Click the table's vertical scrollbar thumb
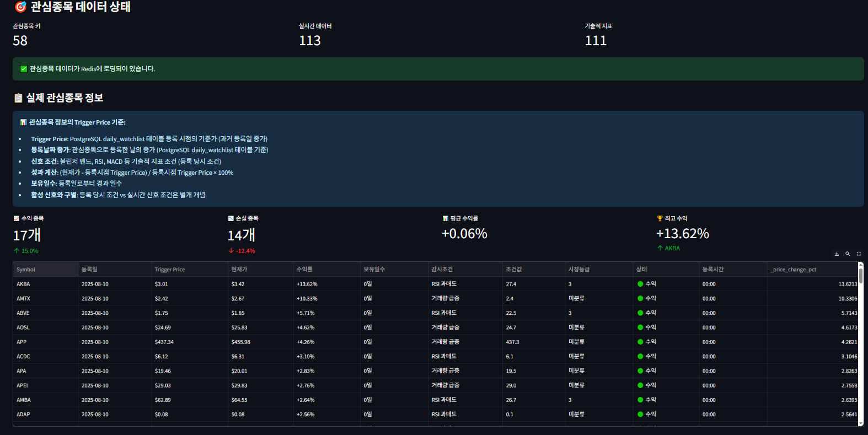 coord(861,276)
